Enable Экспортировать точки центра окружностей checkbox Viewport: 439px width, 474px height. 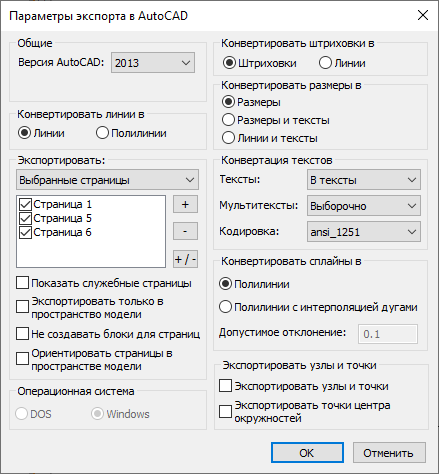(x=225, y=411)
